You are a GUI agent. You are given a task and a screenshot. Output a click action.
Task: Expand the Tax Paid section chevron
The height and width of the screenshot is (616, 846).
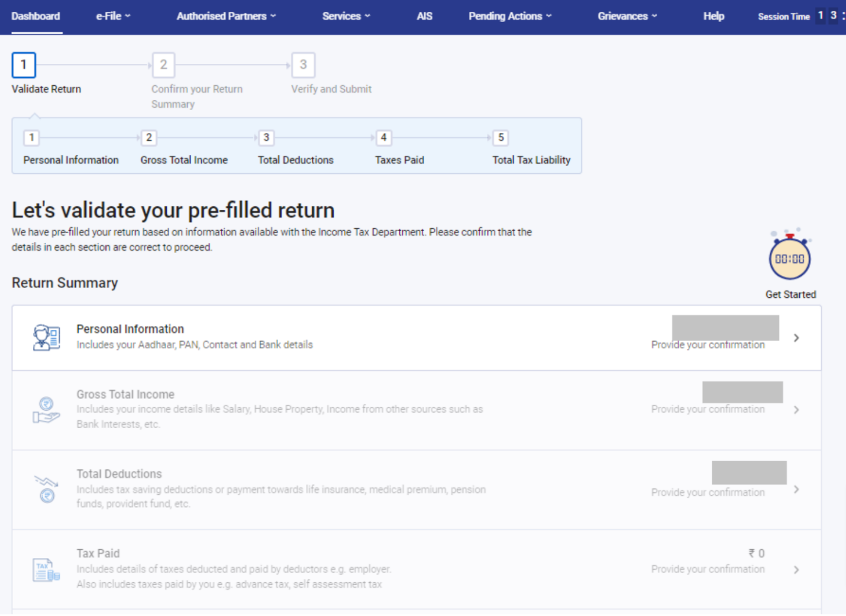[x=796, y=569]
